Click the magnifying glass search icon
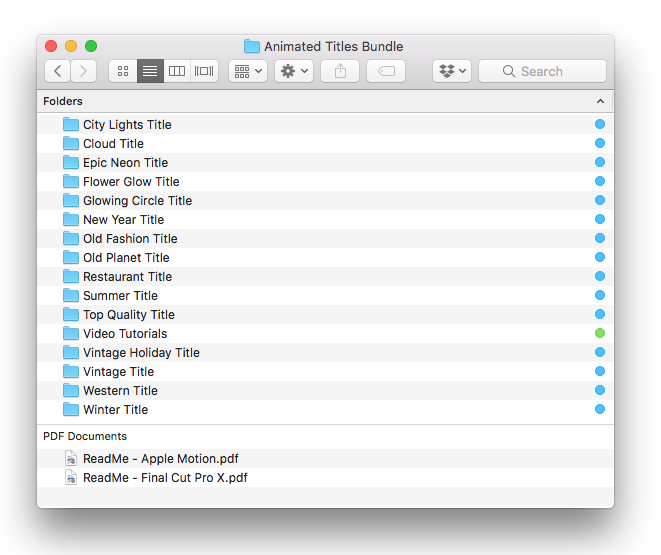This screenshot has height=555, width=661. pyautogui.click(x=509, y=71)
